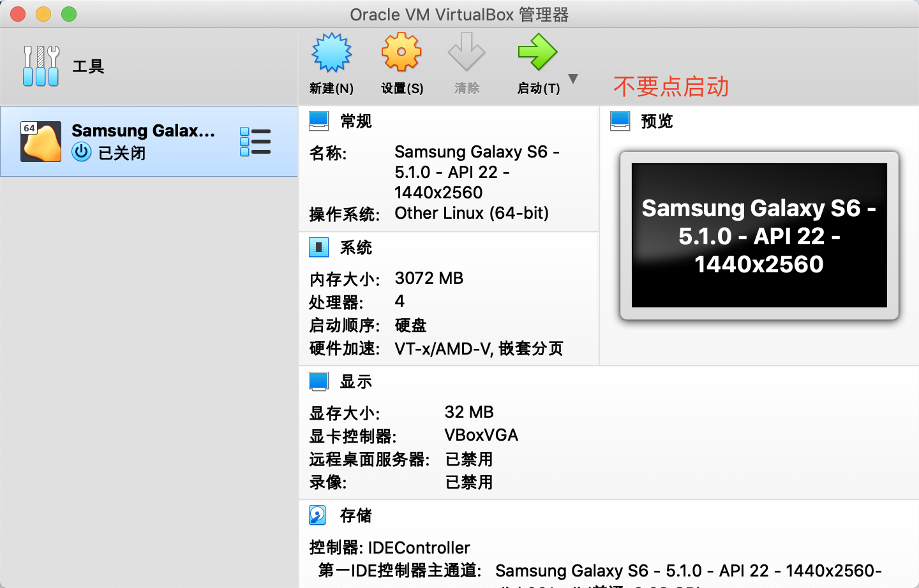Click the VM preview thumbnail
The height and width of the screenshot is (588, 919).
[759, 235]
